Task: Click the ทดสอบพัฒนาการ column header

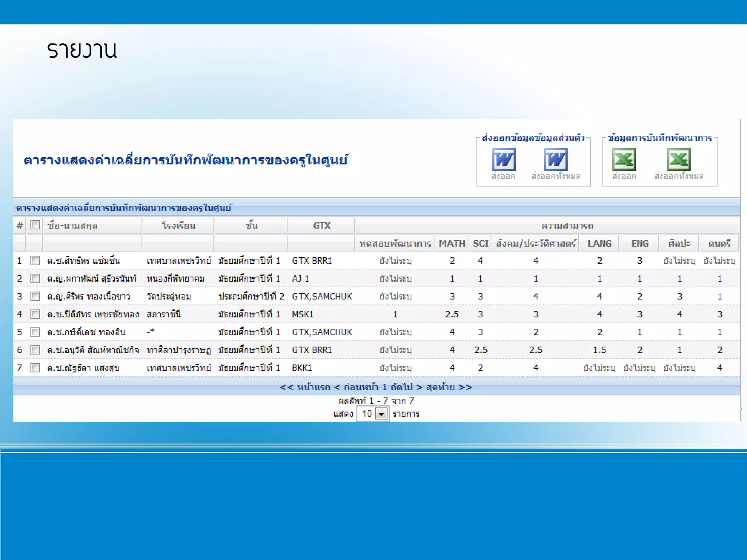Action: pyautogui.click(x=395, y=243)
